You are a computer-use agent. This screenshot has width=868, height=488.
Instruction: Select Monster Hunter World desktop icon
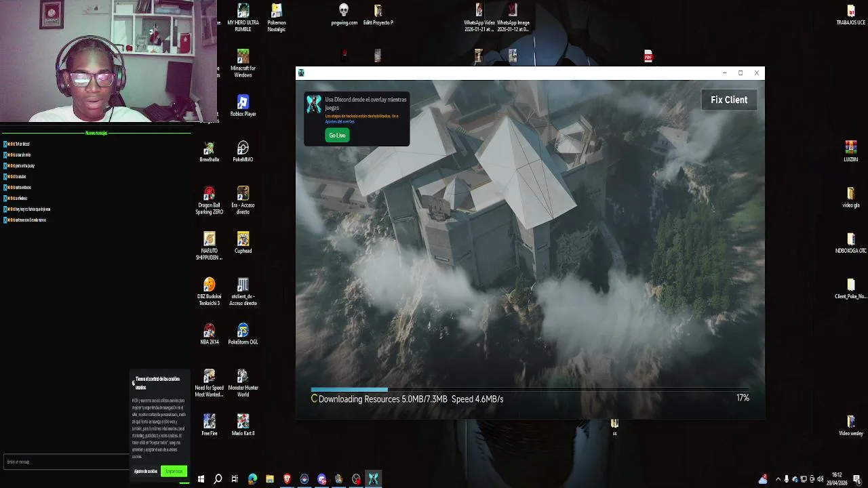coord(243,383)
